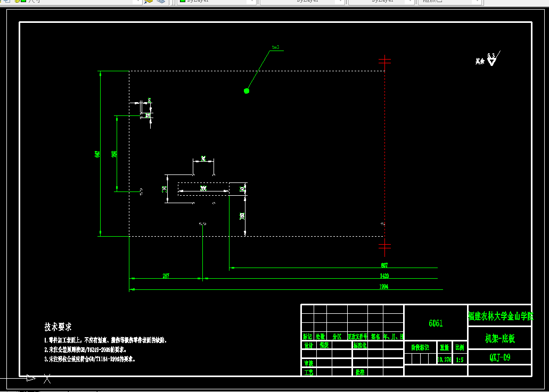Viewport: 549px width, 392px height.
Task: Select the '审核' label in title block
Action: tap(308, 364)
